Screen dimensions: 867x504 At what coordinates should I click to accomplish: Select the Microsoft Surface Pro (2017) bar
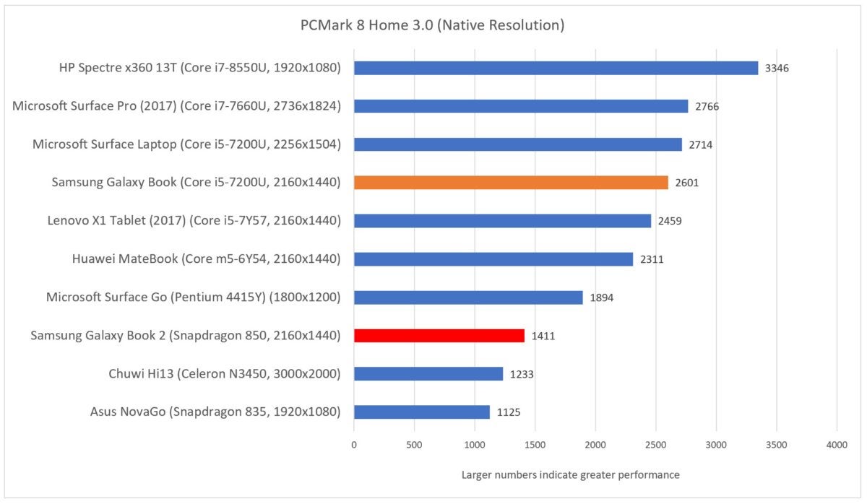(521, 106)
